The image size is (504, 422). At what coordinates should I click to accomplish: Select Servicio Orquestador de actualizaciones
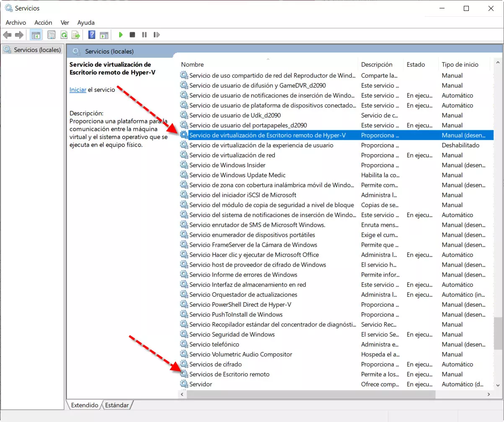click(336, 295)
